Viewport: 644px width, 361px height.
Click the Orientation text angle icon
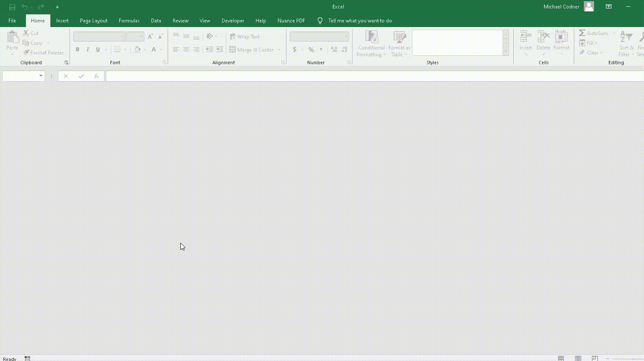point(209,36)
